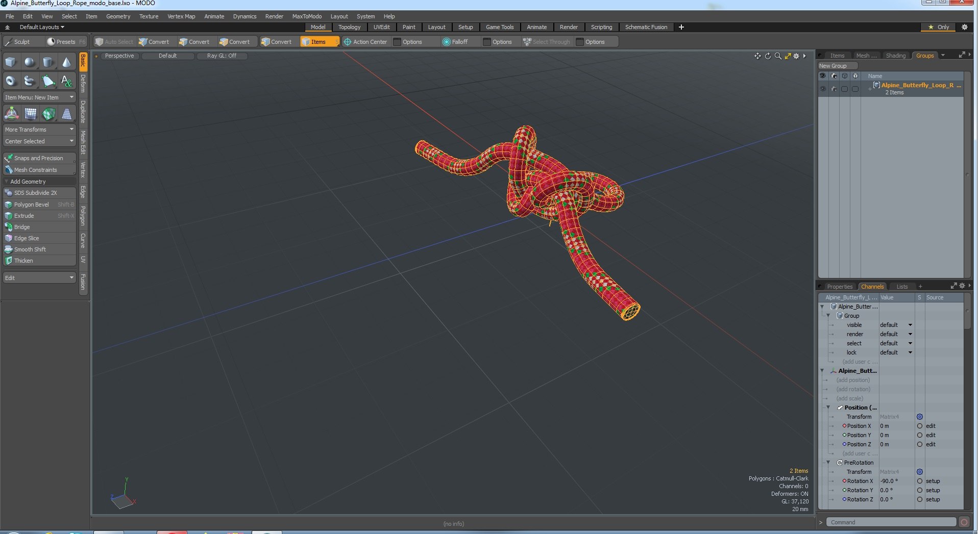Click the Position X value field
Screen dimensions: 980x534
click(x=896, y=426)
